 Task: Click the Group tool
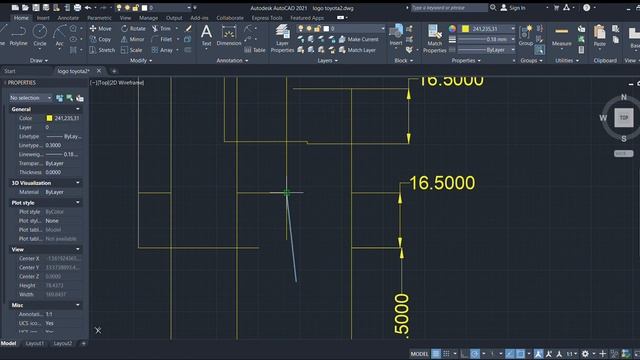[526, 35]
